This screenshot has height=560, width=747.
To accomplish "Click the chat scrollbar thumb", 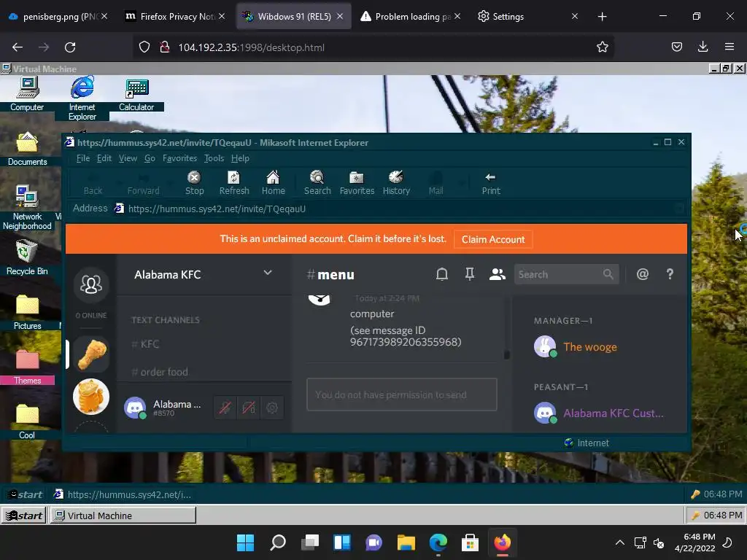I will [x=507, y=355].
